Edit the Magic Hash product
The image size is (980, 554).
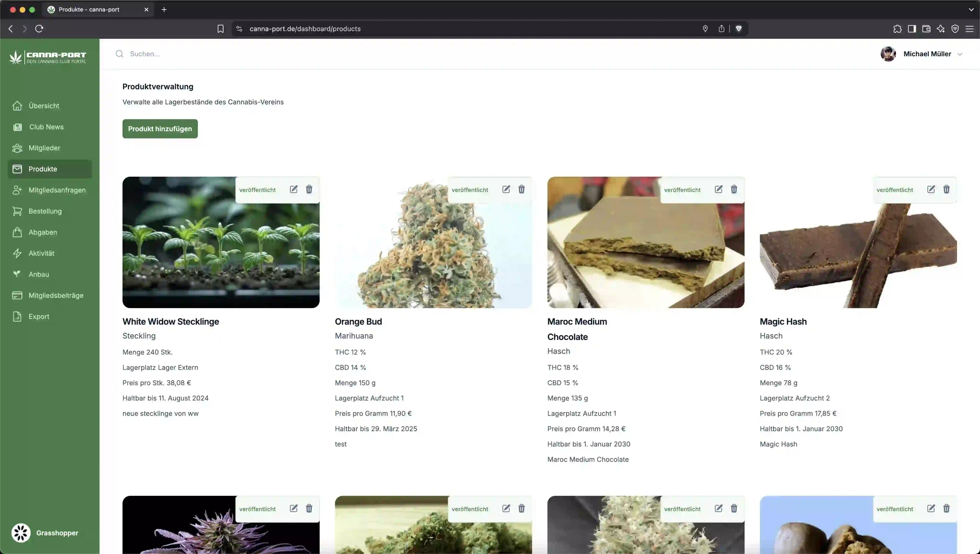click(x=931, y=189)
